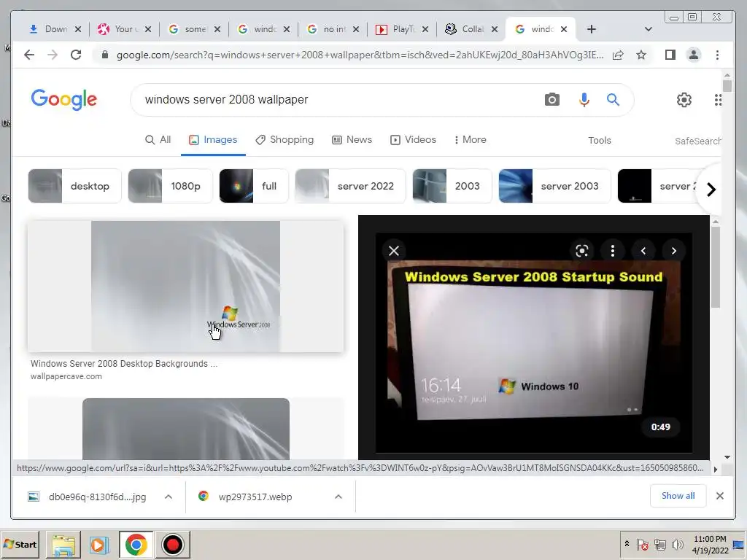Open preview panel three-dot options
The height and width of the screenshot is (560, 747).
pos(613,251)
